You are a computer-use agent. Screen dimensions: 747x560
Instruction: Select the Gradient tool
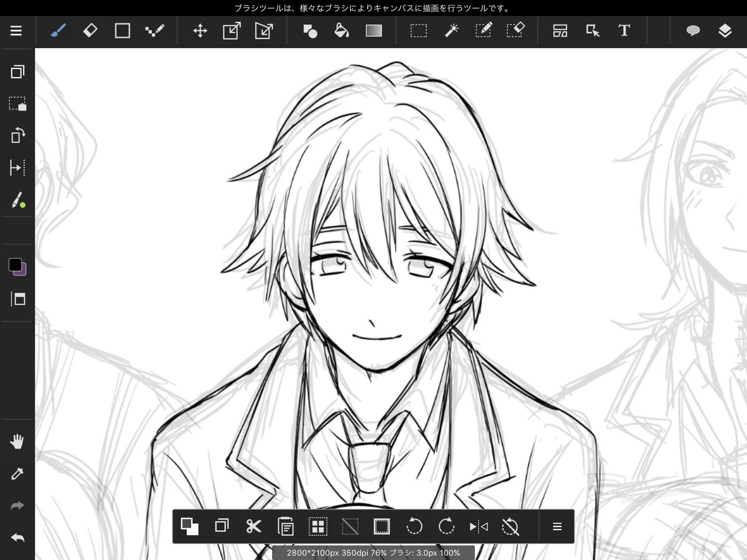click(374, 30)
